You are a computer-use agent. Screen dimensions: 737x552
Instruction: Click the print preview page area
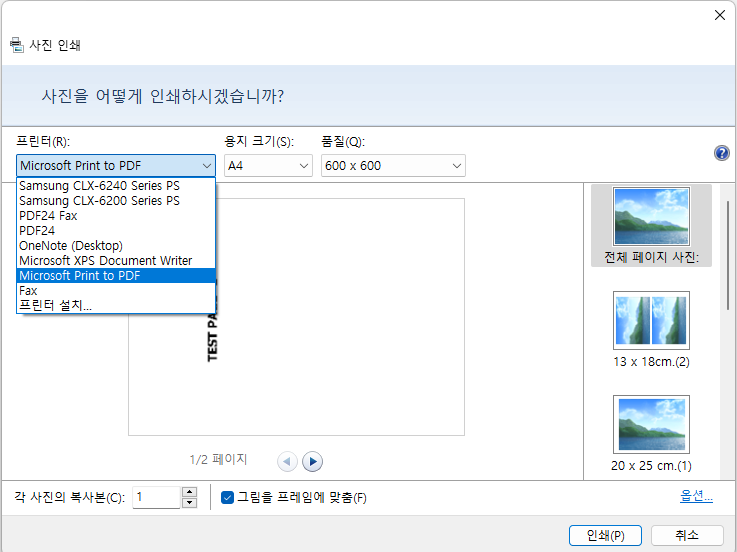297,317
